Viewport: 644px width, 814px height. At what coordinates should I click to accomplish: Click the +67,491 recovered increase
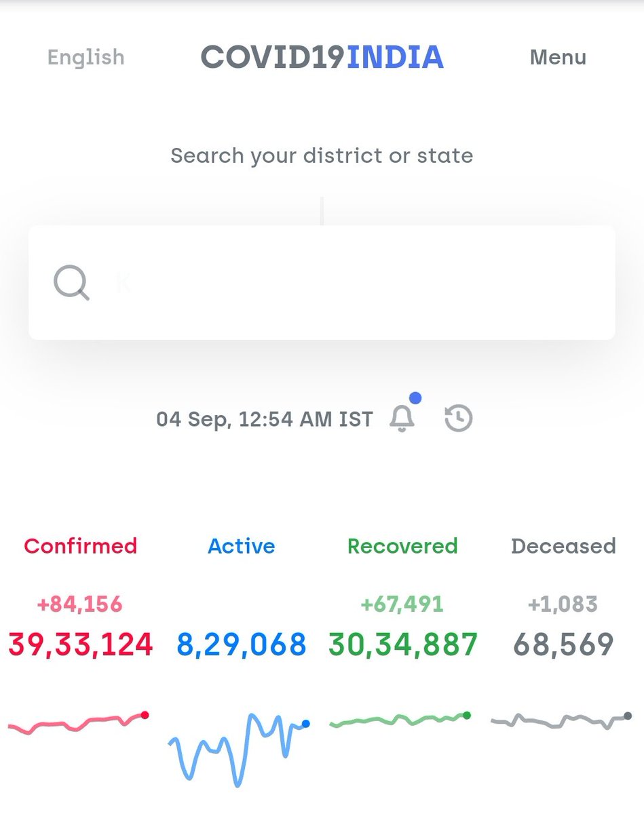pos(402,604)
